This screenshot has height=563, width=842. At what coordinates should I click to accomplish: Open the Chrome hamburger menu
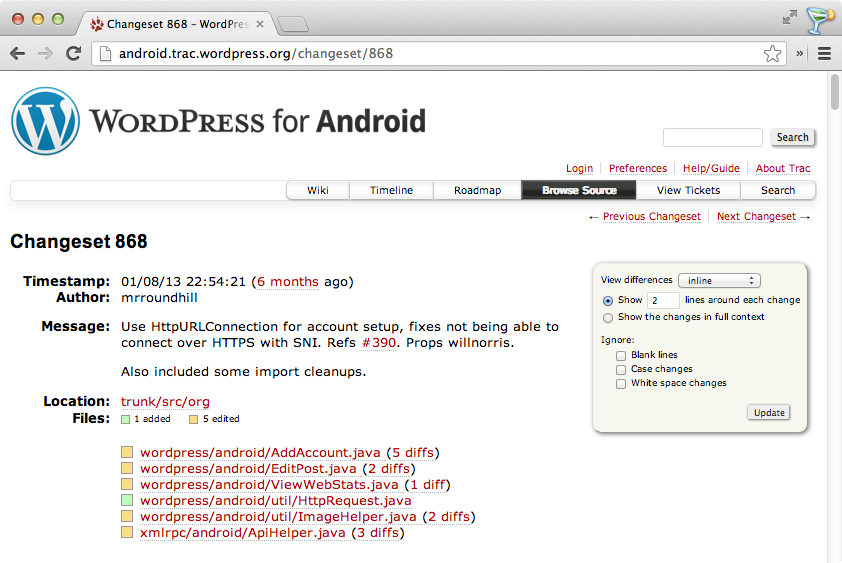click(x=824, y=54)
